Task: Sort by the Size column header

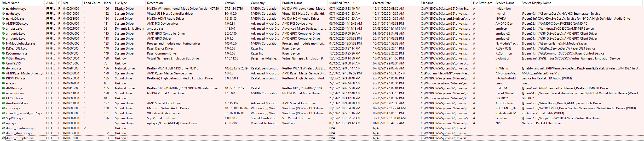Action: click(72, 3)
